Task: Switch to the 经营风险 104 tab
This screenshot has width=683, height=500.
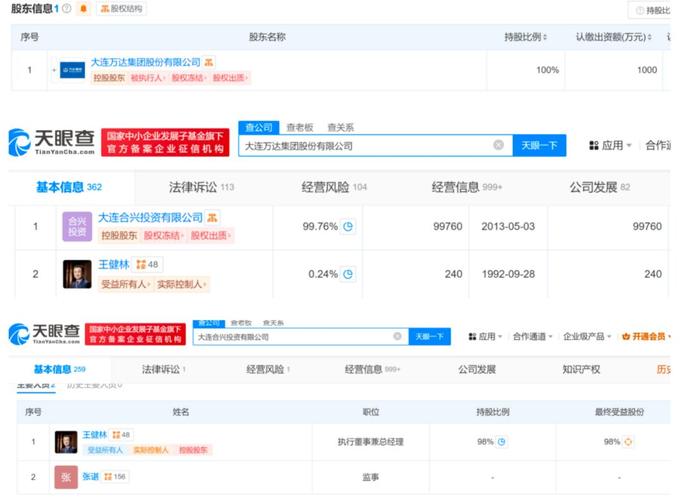Action: [x=334, y=187]
